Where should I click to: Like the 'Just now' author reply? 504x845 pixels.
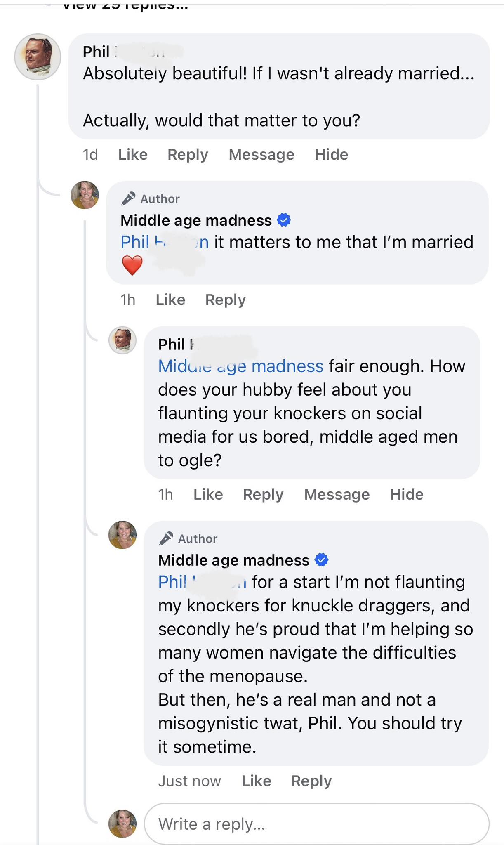pos(257,781)
